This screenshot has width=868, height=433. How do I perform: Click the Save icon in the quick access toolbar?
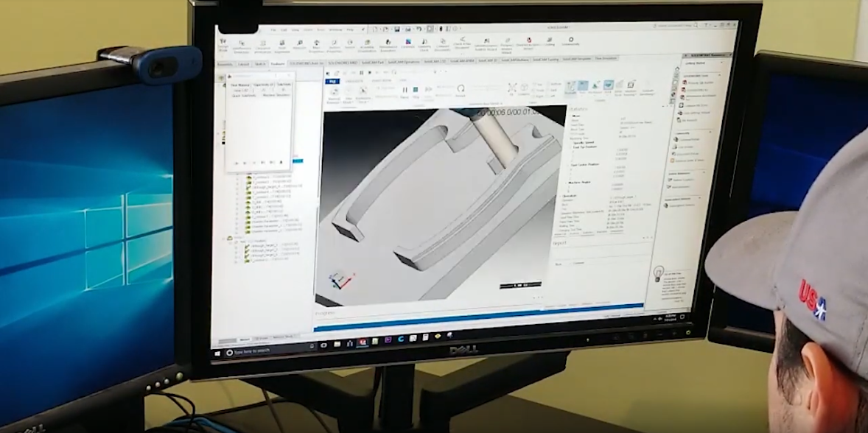397,29
